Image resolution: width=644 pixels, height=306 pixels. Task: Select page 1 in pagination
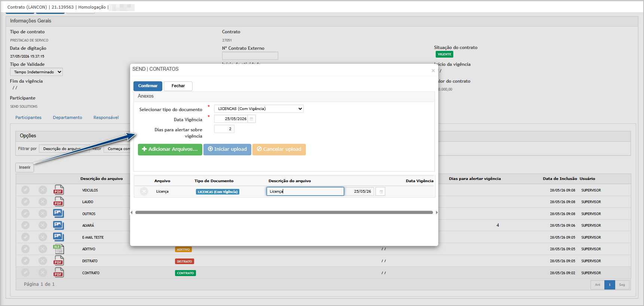(610, 285)
